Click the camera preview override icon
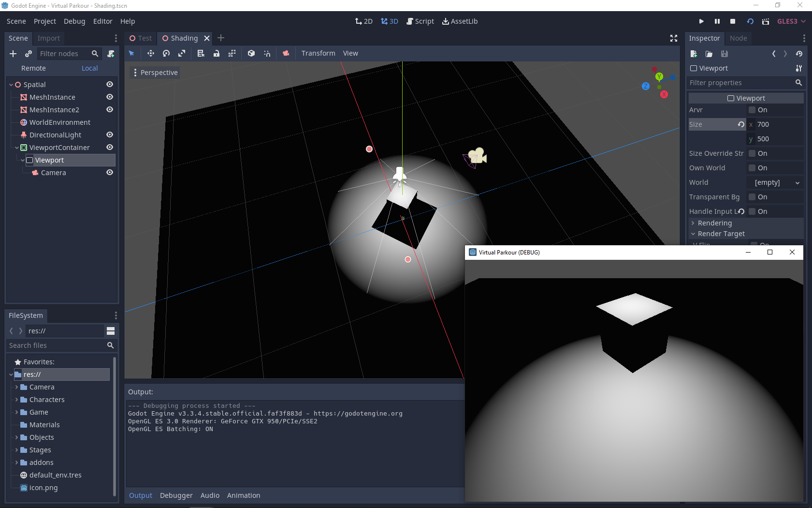The height and width of the screenshot is (508, 812). point(286,53)
